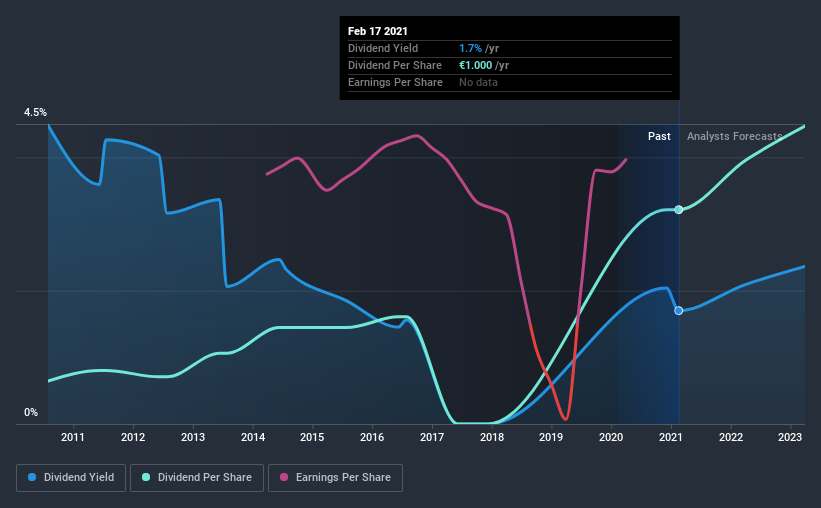Click the teal Dividend Per Share legend dot
Viewport: 821px width, 508px height.
pos(146,477)
